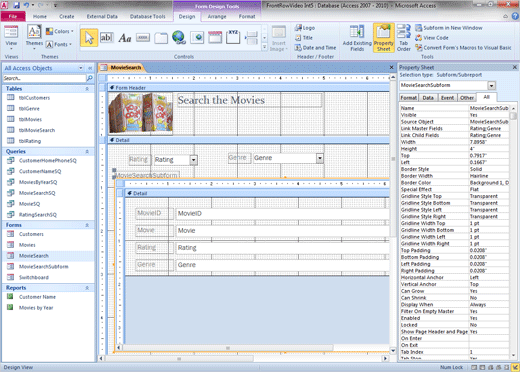Open the Rating combo box arrow

(194, 160)
